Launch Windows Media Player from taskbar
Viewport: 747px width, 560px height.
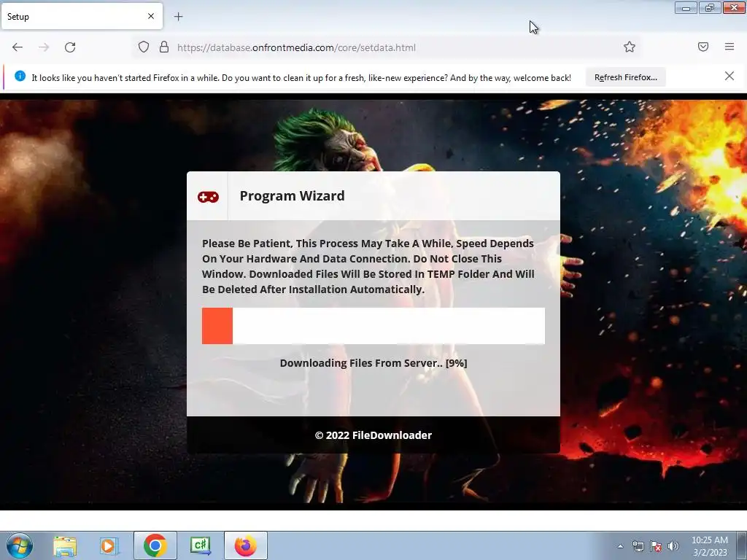[109, 545]
